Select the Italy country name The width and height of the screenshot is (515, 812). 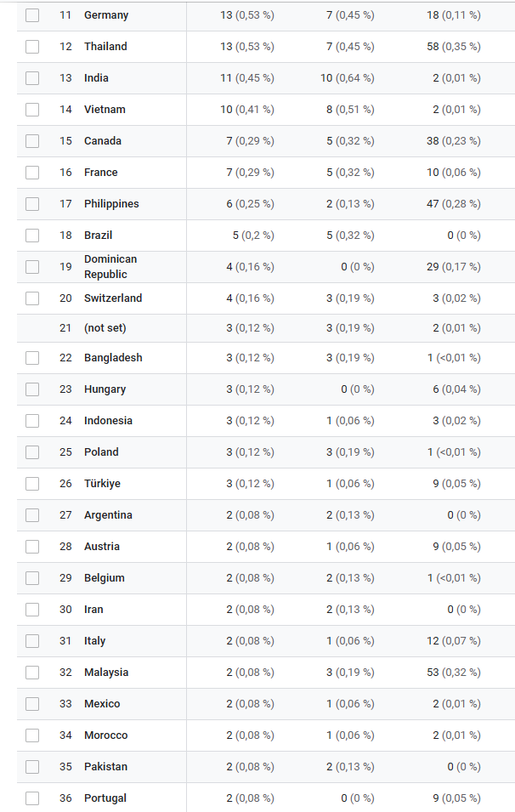point(94,641)
